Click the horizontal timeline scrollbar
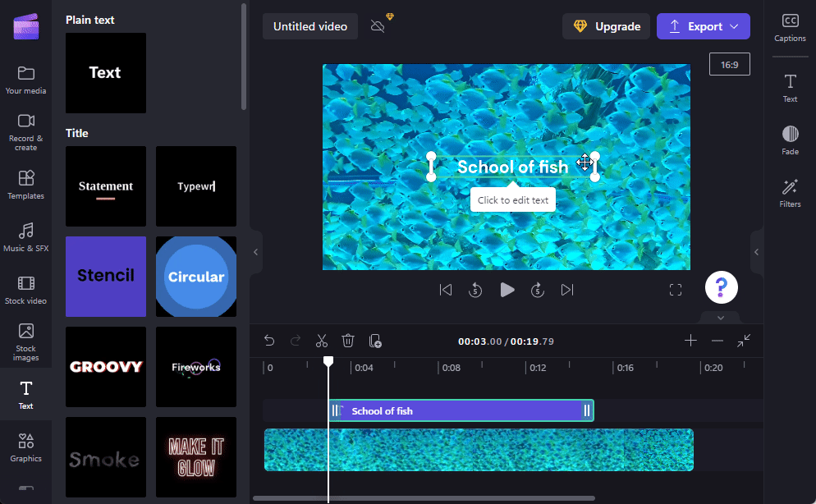Viewport: 816px width, 504px height. [x=424, y=498]
